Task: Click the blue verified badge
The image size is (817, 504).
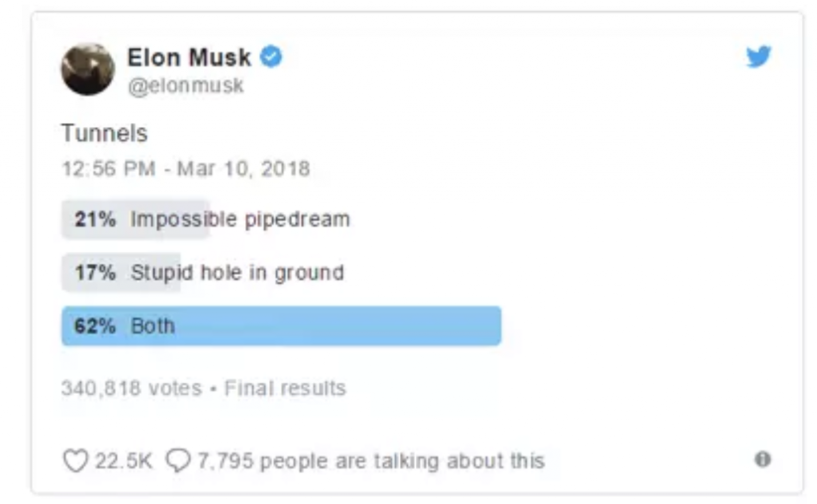Action: [271, 57]
